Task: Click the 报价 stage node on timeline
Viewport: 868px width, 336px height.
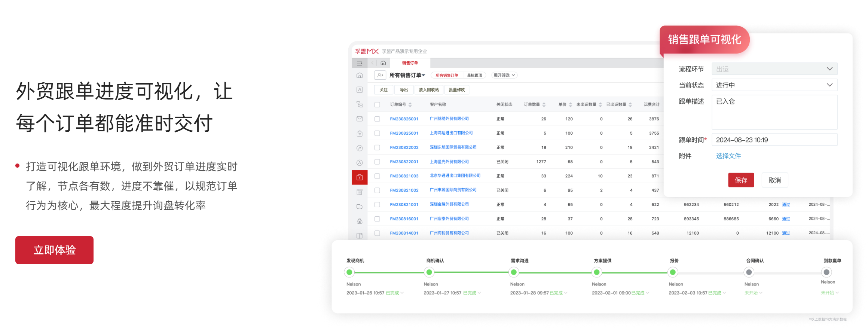Action: pos(673,272)
